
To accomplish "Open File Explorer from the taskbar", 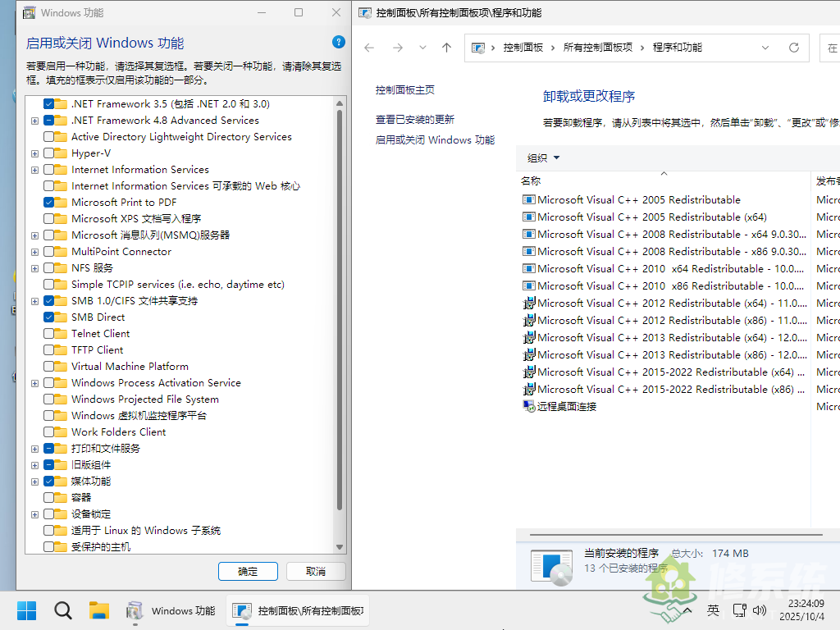I will [x=99, y=610].
